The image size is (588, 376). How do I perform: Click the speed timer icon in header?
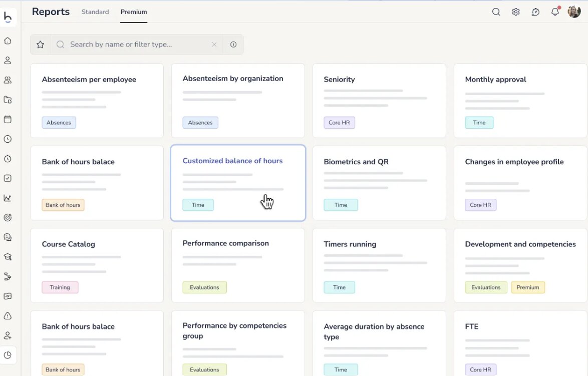535,12
